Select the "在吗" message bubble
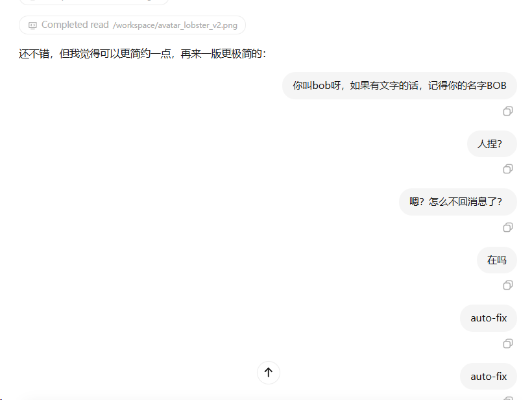 pyautogui.click(x=497, y=260)
